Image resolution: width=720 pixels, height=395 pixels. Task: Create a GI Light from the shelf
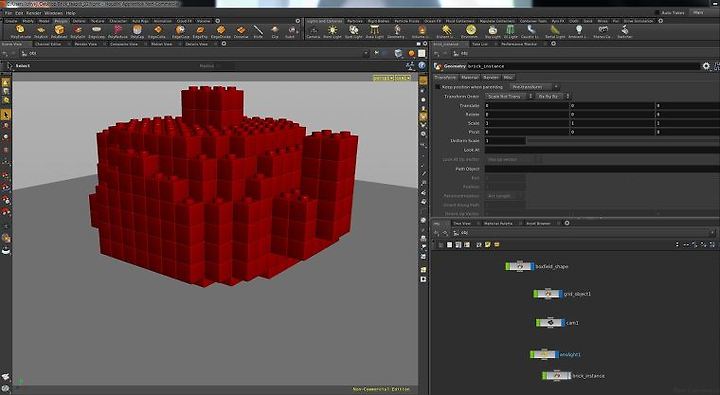(511, 32)
